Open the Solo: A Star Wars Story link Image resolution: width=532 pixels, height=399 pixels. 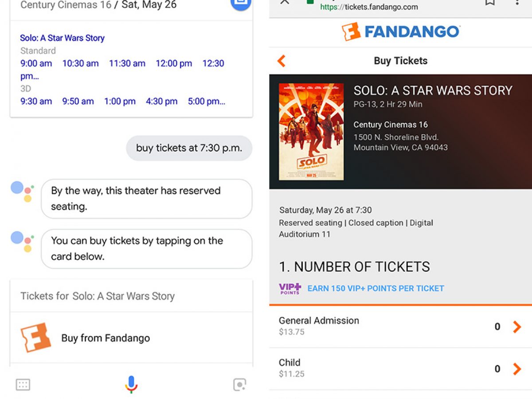click(x=62, y=38)
